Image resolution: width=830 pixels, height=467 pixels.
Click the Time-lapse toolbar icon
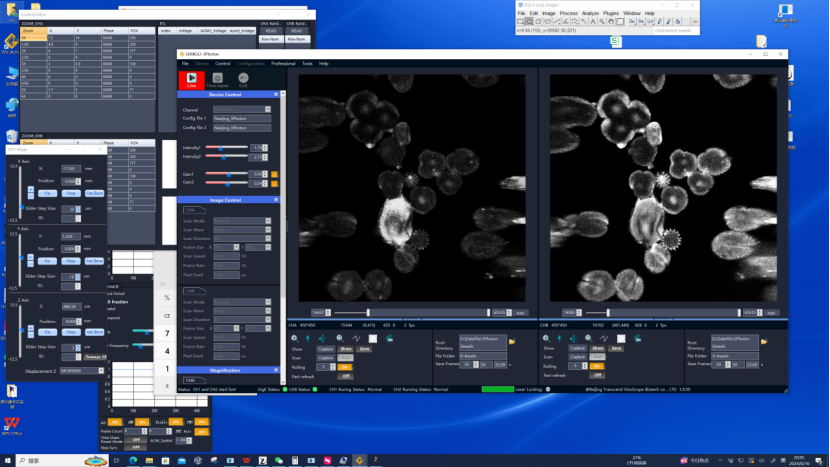217,78
